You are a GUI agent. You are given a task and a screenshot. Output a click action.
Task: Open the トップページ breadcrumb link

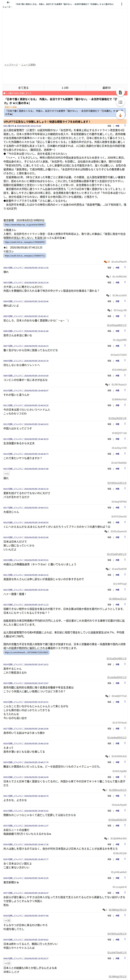11,65
